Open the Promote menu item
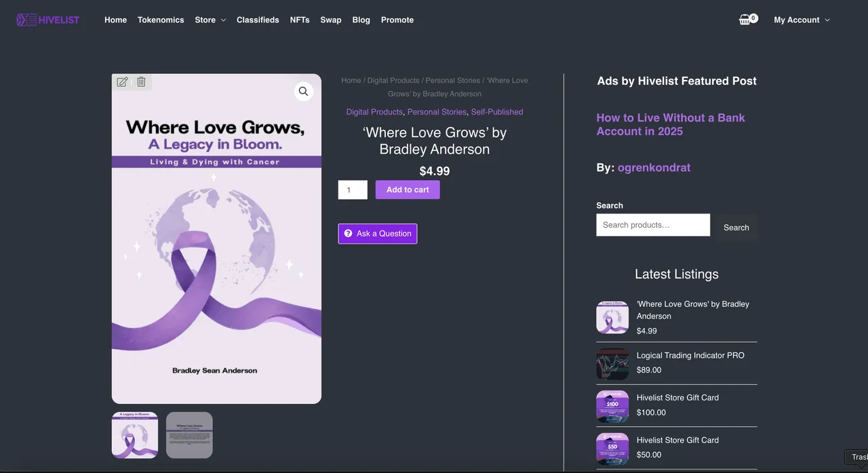 pos(397,20)
